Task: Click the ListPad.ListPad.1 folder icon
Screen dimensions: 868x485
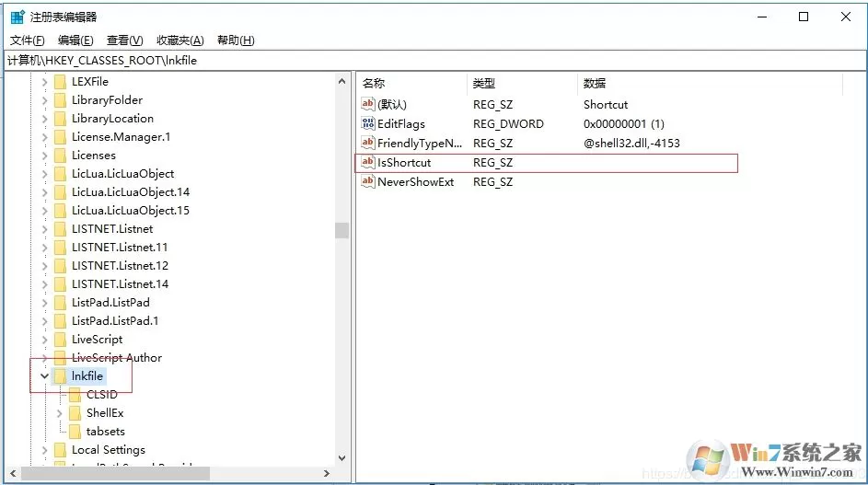Action: pos(61,321)
